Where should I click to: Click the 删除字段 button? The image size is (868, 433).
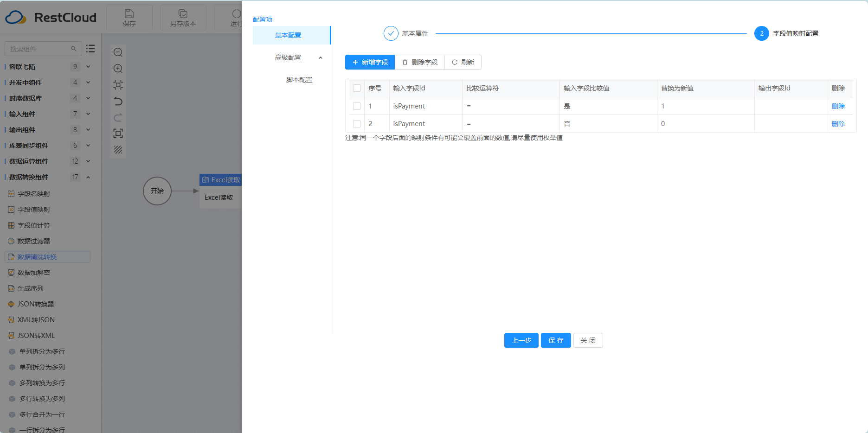420,62
